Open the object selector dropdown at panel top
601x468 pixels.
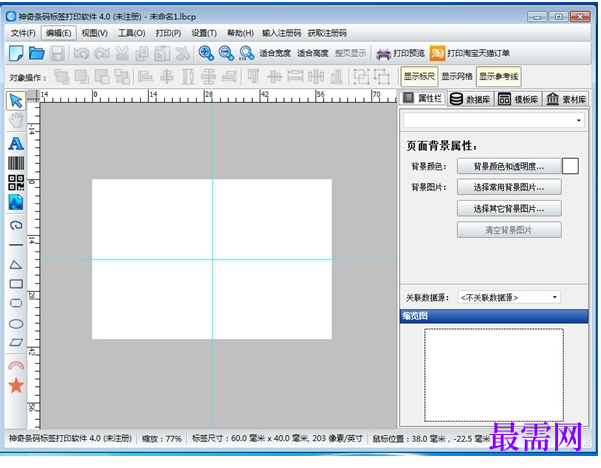point(494,121)
